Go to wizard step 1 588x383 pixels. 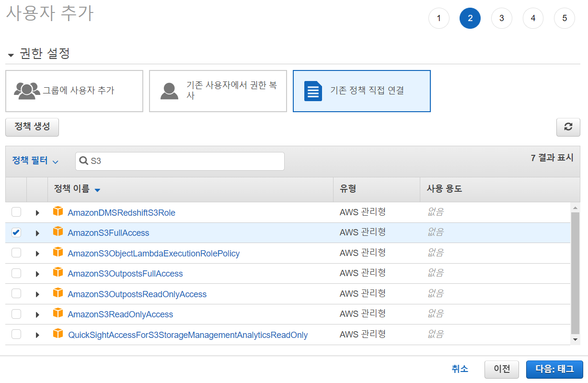(x=438, y=18)
